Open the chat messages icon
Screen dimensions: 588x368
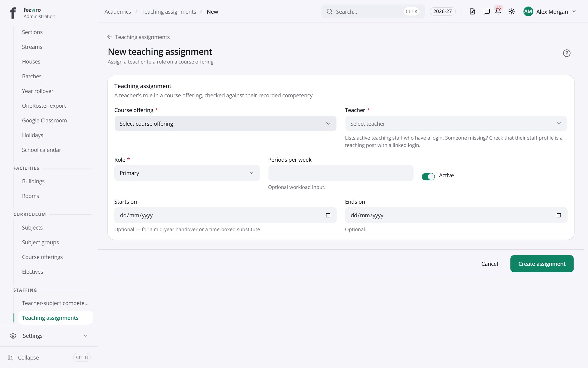[486, 11]
